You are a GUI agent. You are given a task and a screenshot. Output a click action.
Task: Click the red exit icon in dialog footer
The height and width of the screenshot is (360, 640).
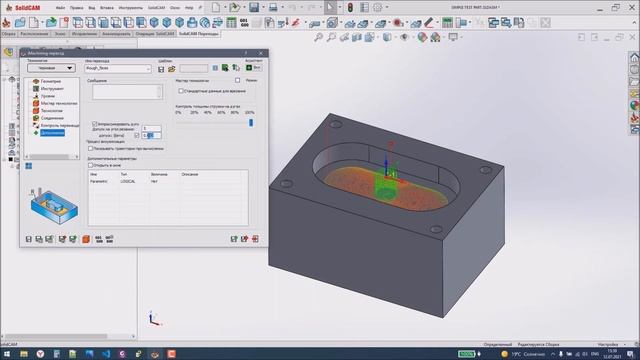[x=255, y=239]
